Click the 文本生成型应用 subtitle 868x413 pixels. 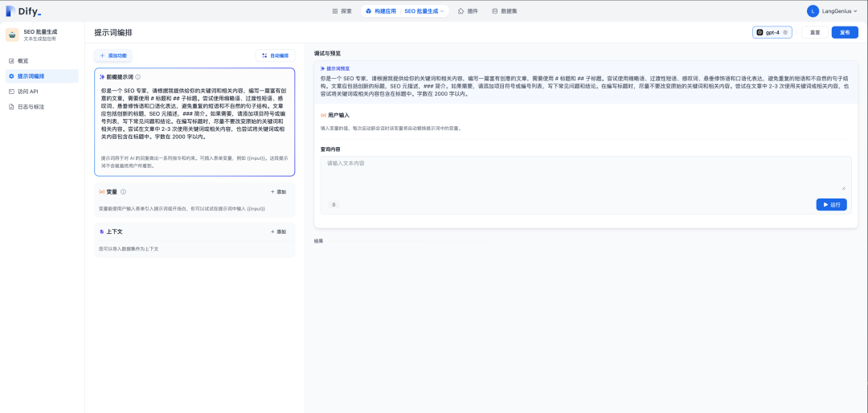point(40,39)
